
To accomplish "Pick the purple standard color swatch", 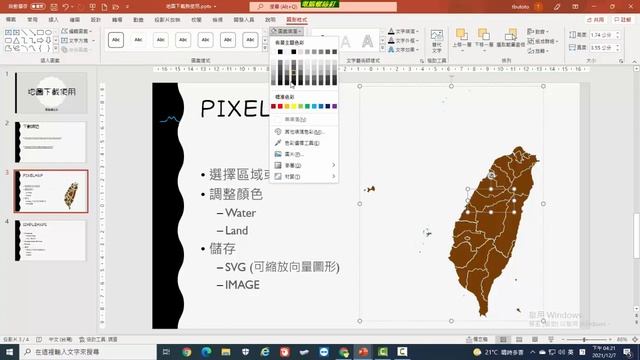I will (x=335, y=106).
